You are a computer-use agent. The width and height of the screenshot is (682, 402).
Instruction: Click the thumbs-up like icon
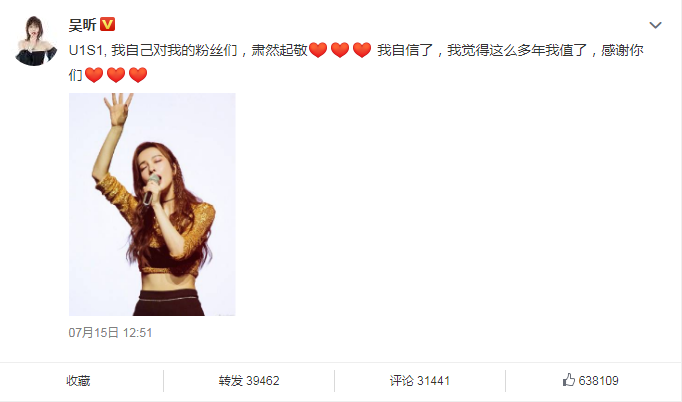(x=568, y=380)
